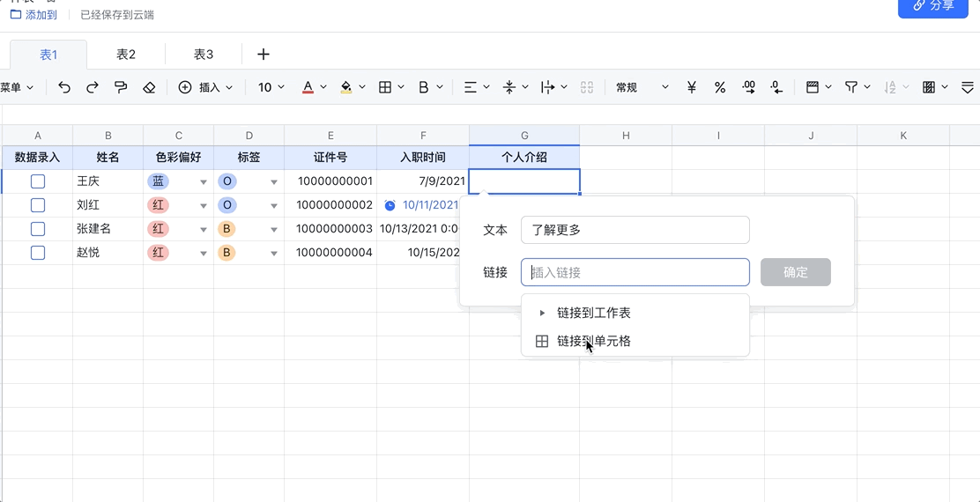
Task: Click the redo arrow icon
Action: pos(93,87)
